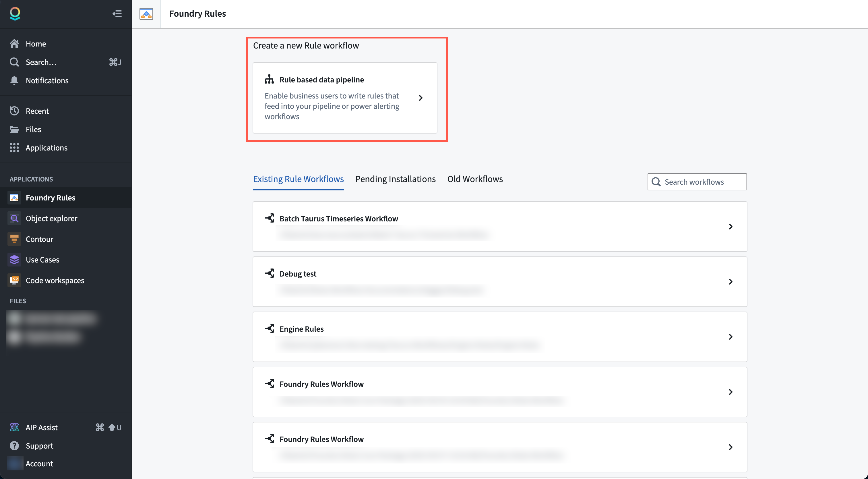This screenshot has width=868, height=479.
Task: Click the Use Cases stack icon
Action: click(14, 260)
